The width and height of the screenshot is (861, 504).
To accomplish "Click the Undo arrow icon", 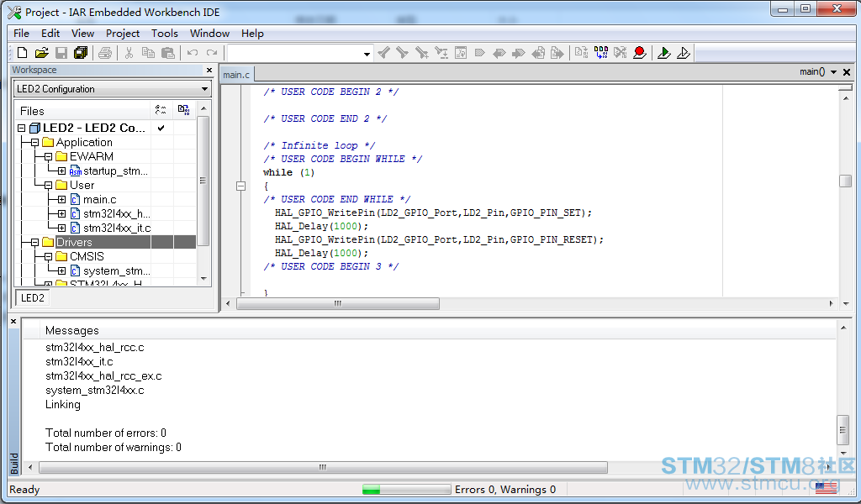I will (x=193, y=53).
